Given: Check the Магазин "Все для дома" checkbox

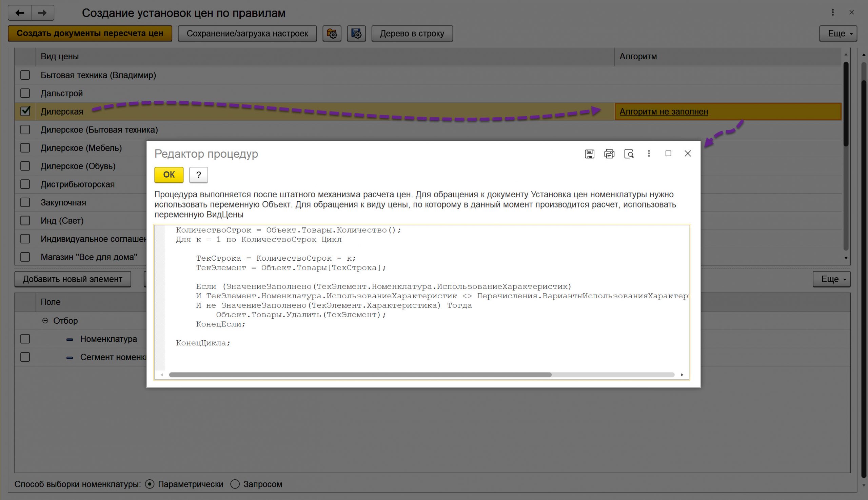Looking at the screenshot, I should coord(25,257).
